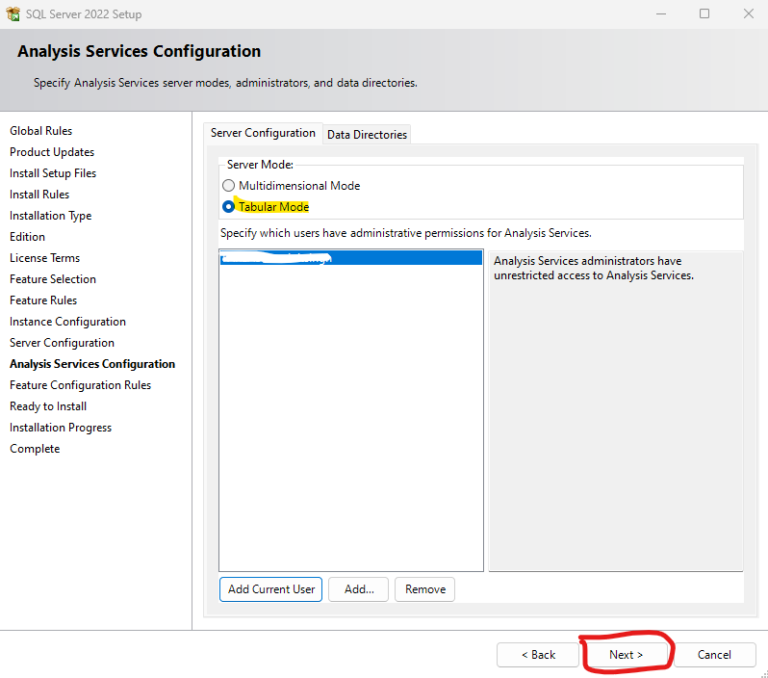Screen dimensions: 768x678
Task: Click the Server Configuration step in the sidebar
Action: click(x=62, y=342)
